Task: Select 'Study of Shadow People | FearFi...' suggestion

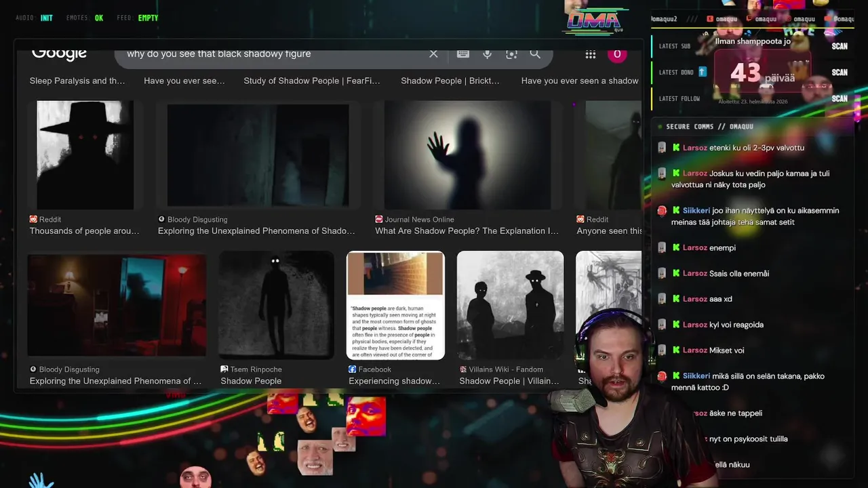Action: pos(312,81)
